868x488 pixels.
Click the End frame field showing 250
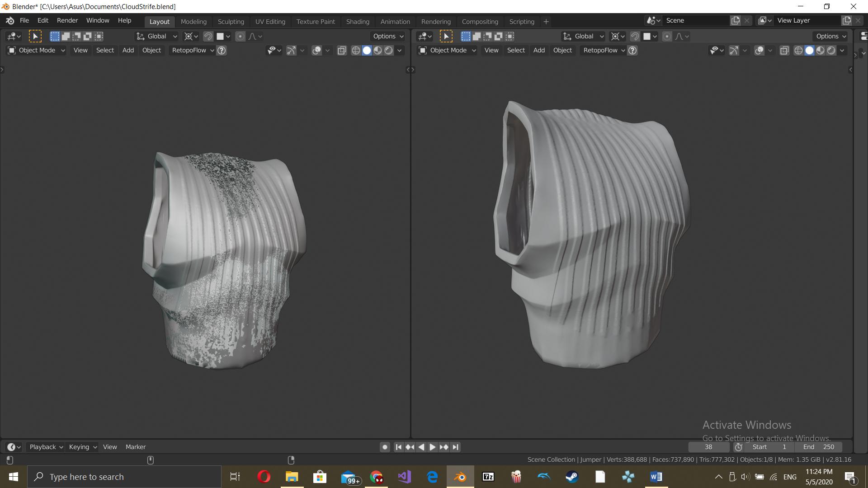[819, 447]
